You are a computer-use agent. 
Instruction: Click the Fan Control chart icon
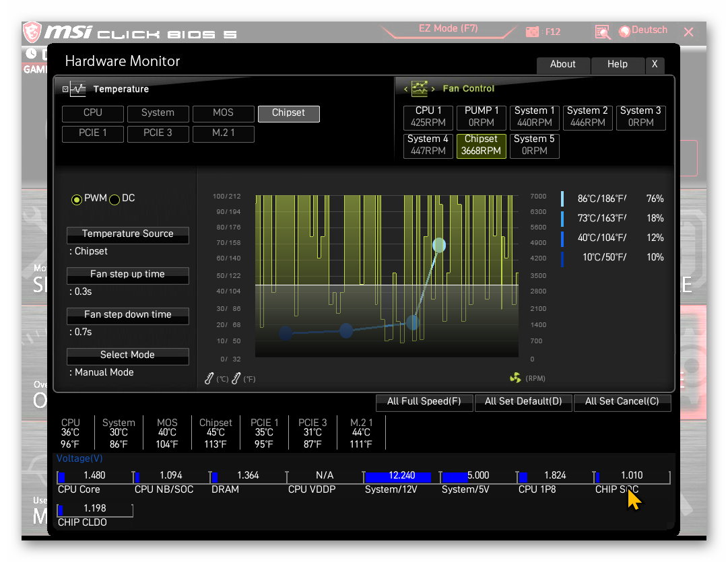420,88
